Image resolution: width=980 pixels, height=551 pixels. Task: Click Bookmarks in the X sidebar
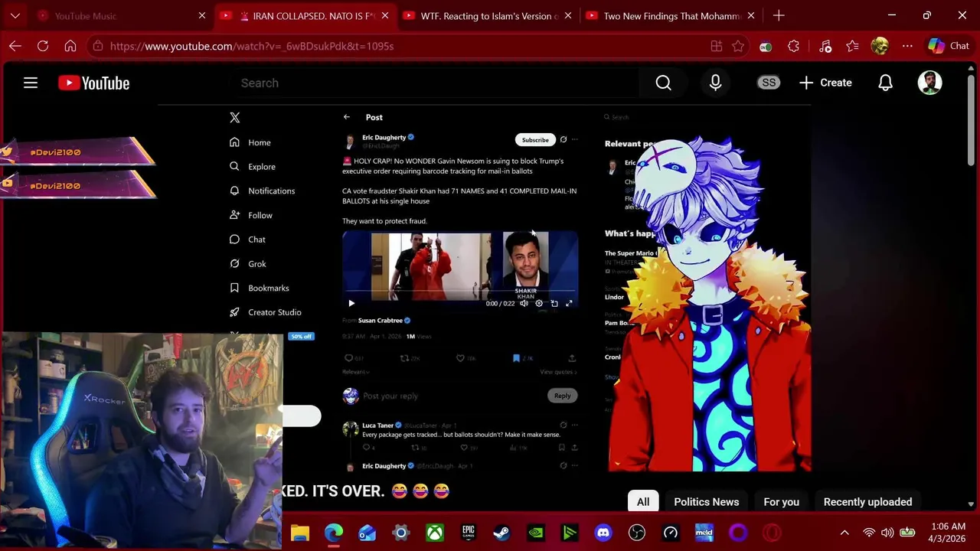tap(260, 289)
